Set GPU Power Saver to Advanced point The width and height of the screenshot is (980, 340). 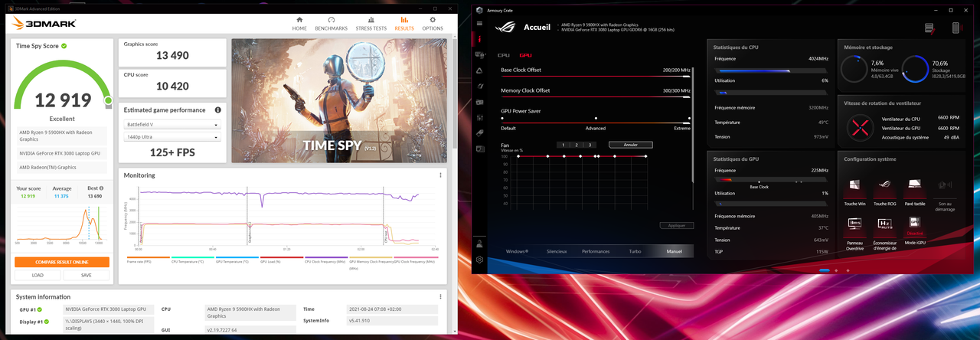596,119
